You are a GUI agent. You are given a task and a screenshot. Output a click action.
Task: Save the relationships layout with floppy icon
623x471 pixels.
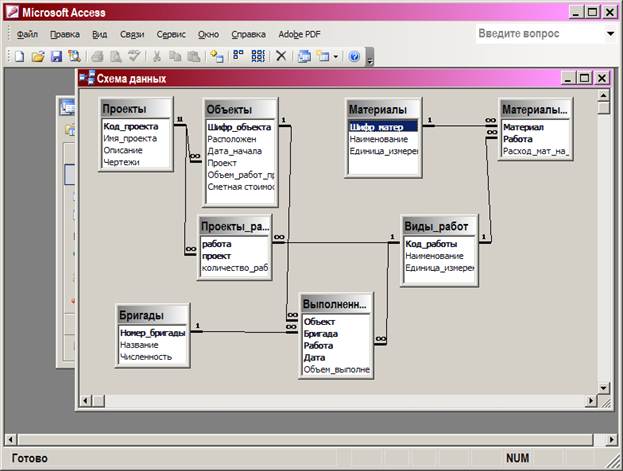point(56,56)
